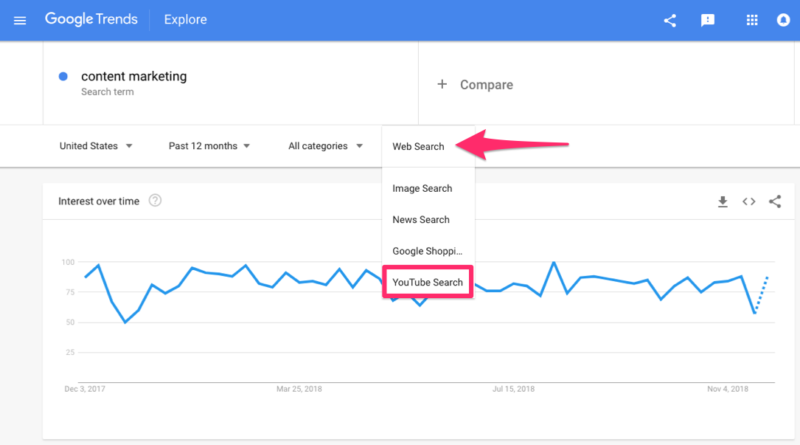The image size is (800, 445).
Task: Pick Google Shopping from the menu
Action: (x=427, y=251)
